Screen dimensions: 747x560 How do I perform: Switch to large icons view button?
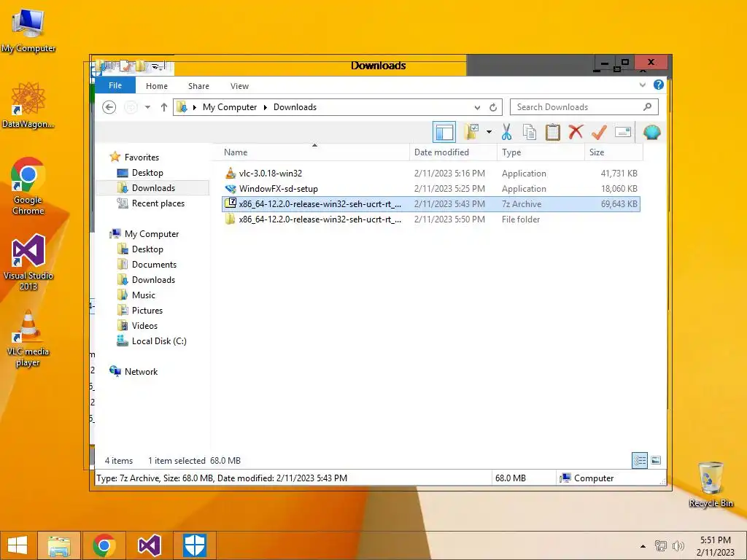[656, 460]
